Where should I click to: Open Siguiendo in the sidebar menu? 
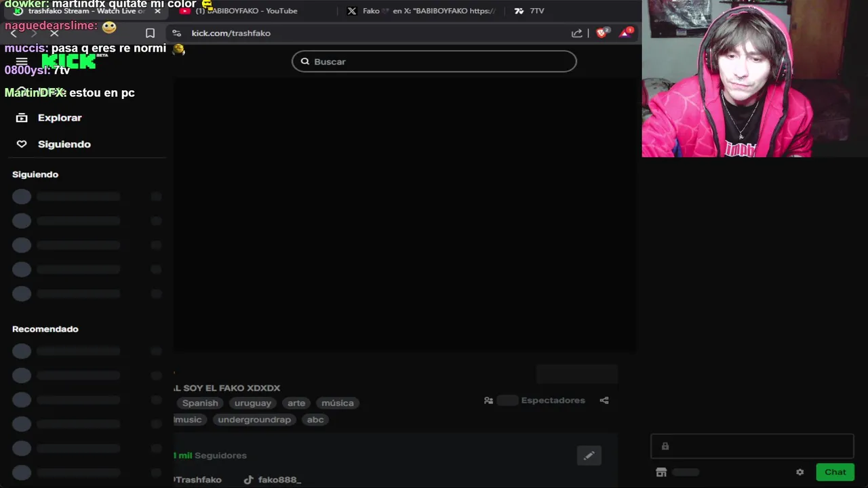[64, 144]
